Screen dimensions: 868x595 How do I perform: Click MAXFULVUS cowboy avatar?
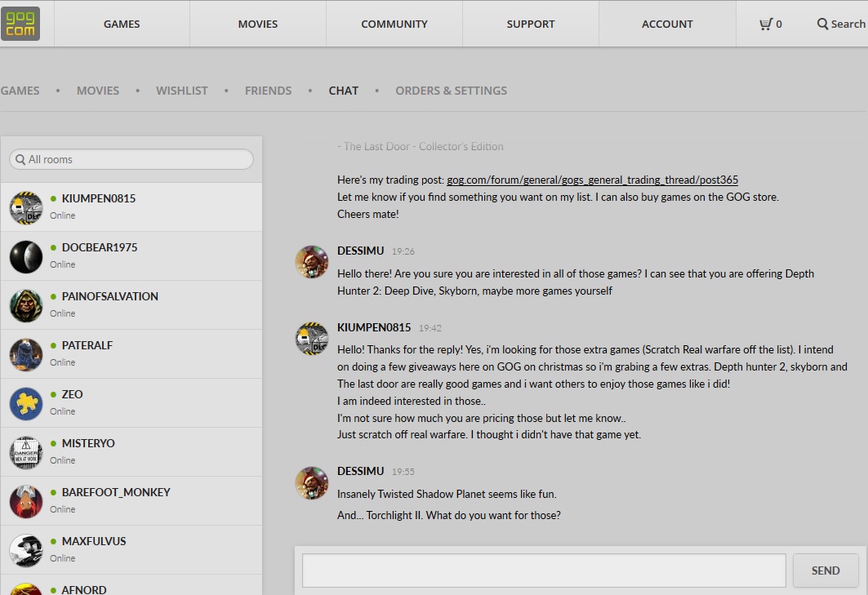pos(26,551)
